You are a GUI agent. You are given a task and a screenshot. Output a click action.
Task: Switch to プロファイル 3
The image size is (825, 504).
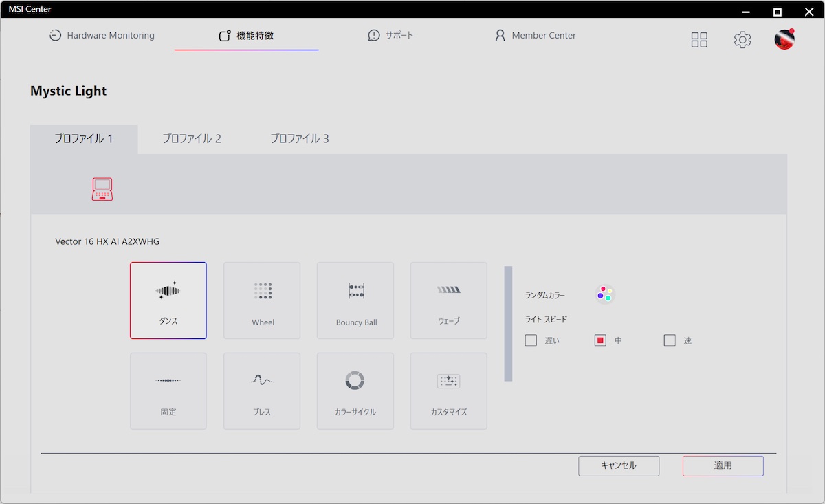tap(300, 139)
